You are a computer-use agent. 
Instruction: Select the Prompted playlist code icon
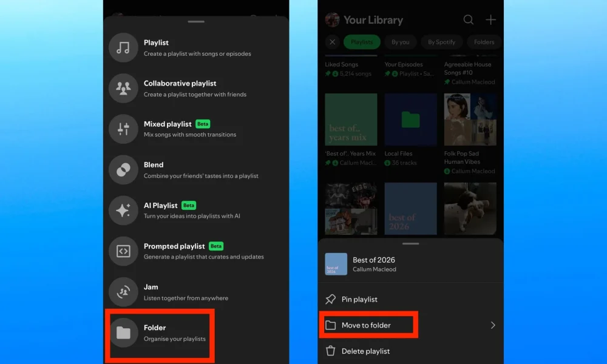coord(123,251)
